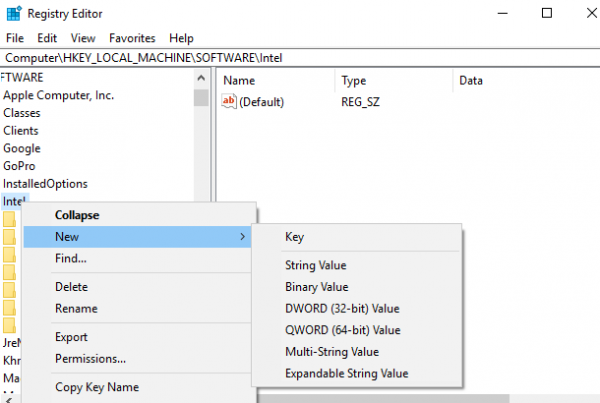This screenshot has width=600, height=403.
Task: Select the (Default) string value icon
Action: click(229, 101)
